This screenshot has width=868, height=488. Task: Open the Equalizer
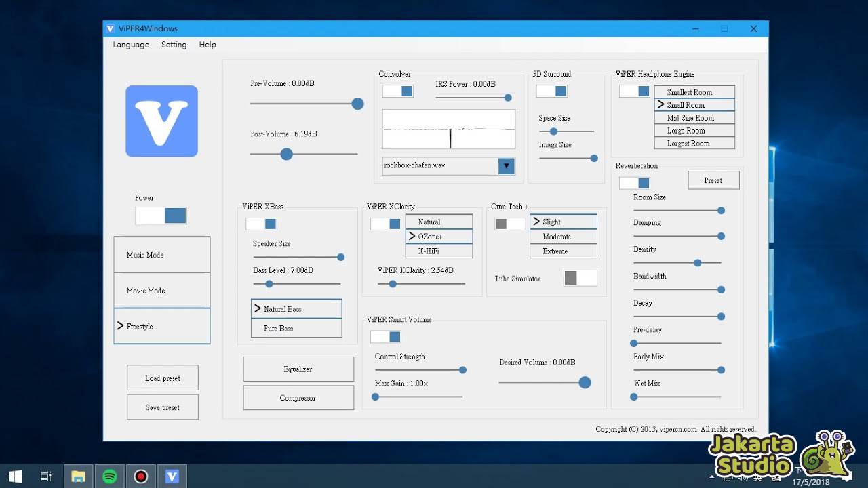298,369
